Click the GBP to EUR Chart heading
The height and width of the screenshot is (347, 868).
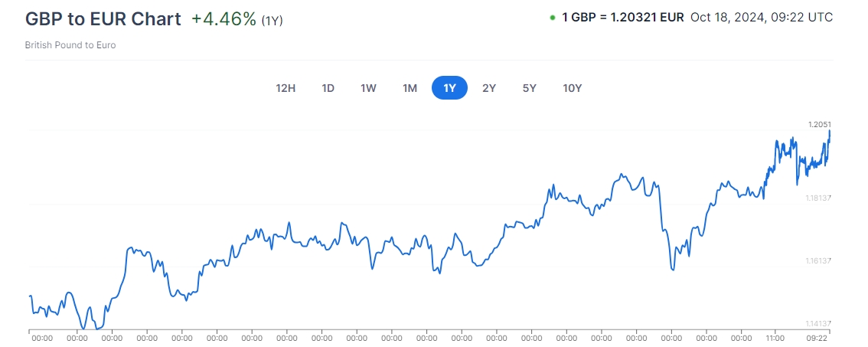click(103, 19)
